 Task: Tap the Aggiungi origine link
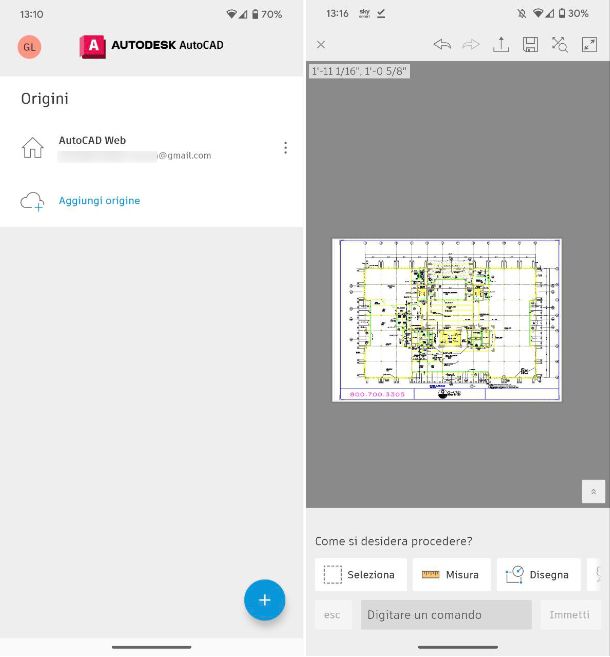click(99, 201)
